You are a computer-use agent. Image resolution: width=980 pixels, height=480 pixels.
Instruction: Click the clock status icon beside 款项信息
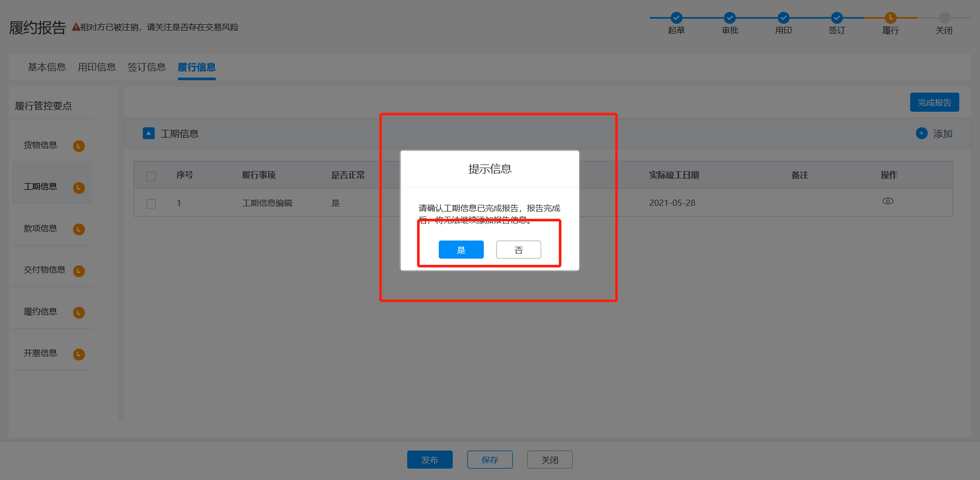point(79,229)
